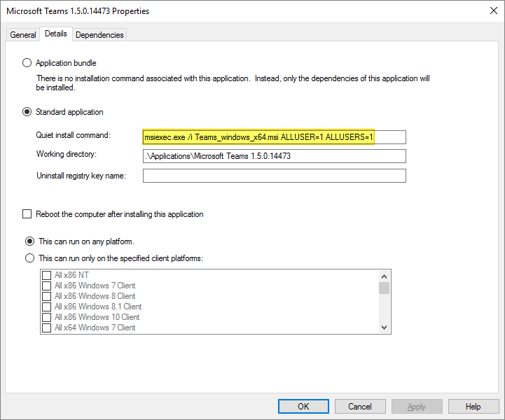Select the Application bundle radio option
The height and width of the screenshot is (420, 505).
28,63
